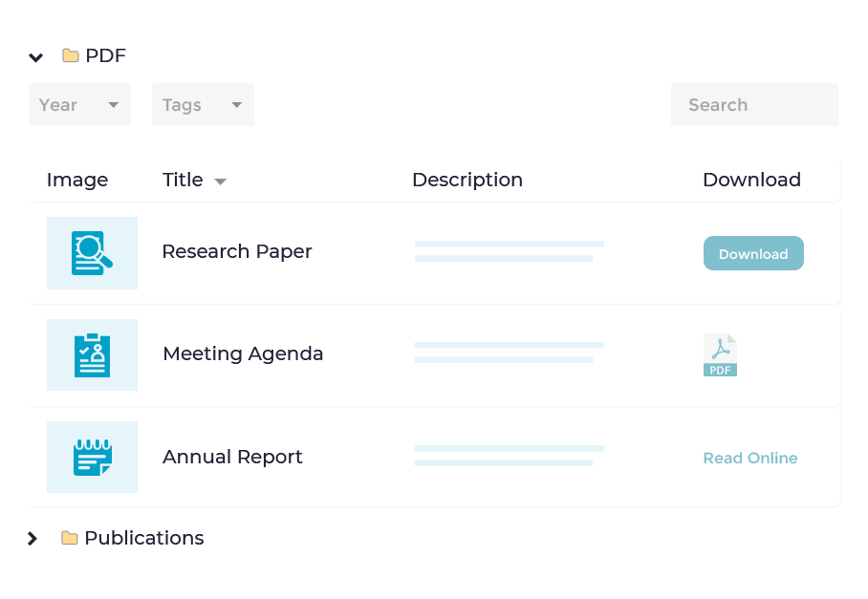Viewport: 868px width, 599px height.
Task: Focus the Search input field
Action: click(754, 105)
